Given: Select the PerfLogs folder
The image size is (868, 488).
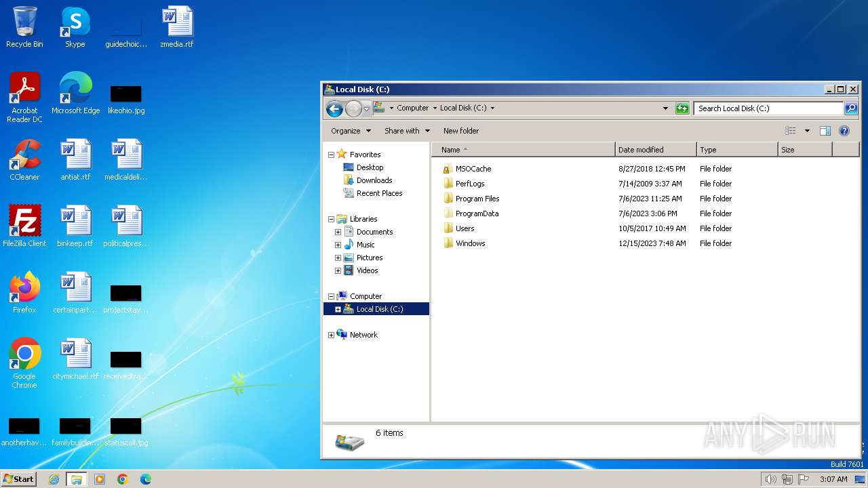Looking at the screenshot, I should point(469,184).
